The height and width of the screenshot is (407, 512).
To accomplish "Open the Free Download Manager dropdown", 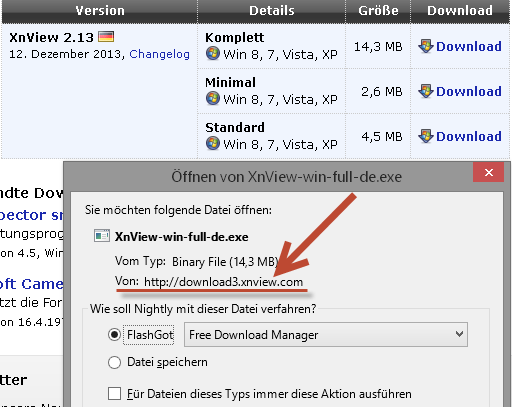I will (x=326, y=334).
